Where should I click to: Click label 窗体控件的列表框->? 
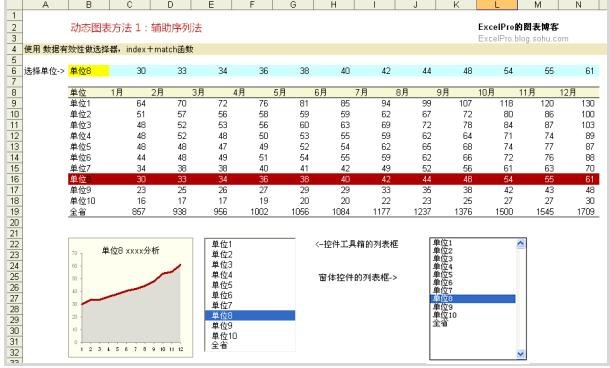[358, 277]
